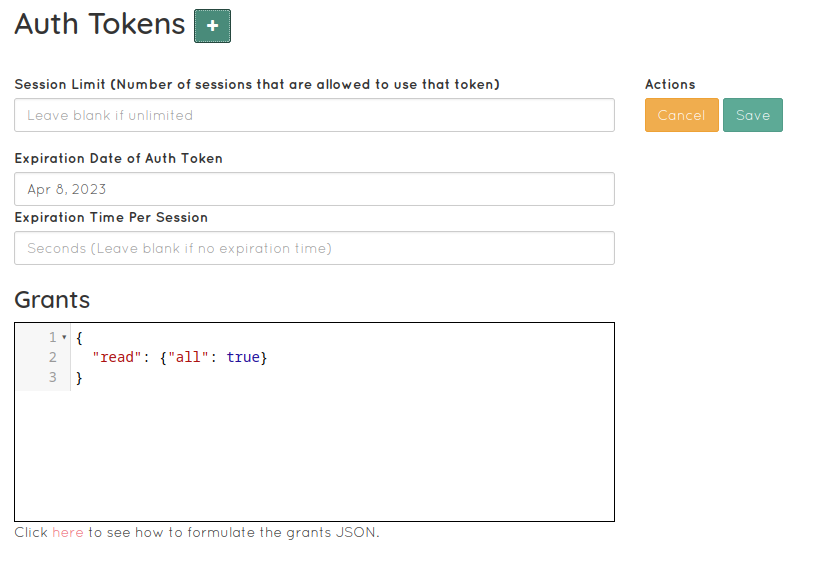
Task: Save the new auth token
Action: 753,115
